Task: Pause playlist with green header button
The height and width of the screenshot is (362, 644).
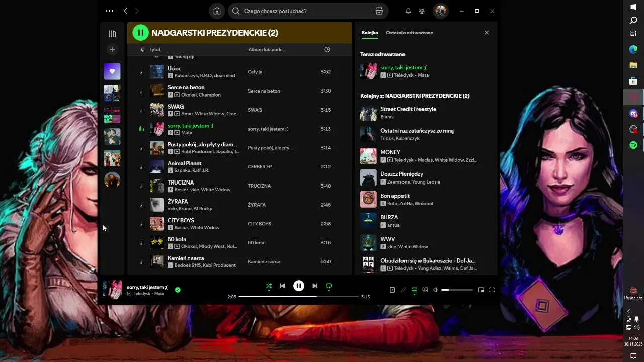Action: pos(140,33)
